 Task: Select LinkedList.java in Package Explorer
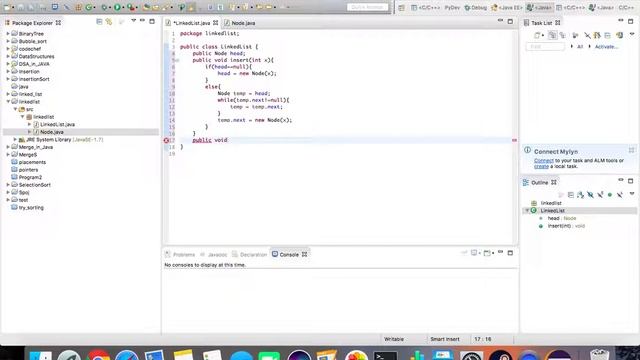pyautogui.click(x=57, y=124)
